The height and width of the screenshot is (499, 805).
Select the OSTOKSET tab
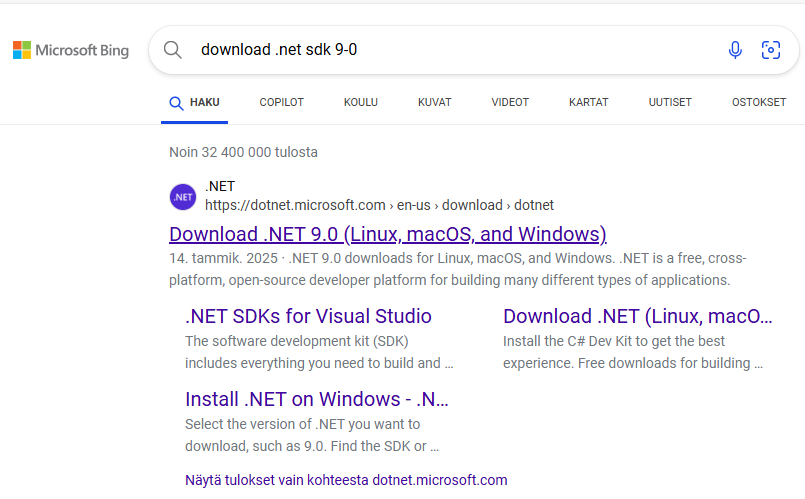tap(759, 102)
